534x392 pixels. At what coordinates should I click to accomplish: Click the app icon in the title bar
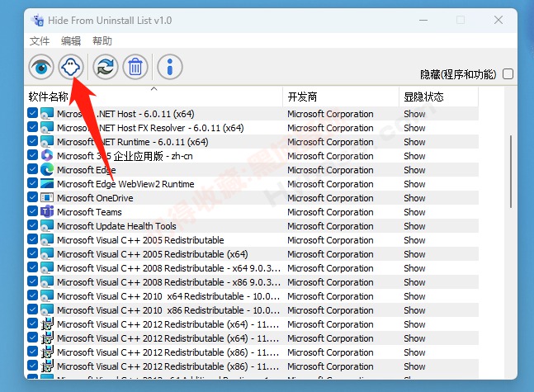[x=37, y=21]
